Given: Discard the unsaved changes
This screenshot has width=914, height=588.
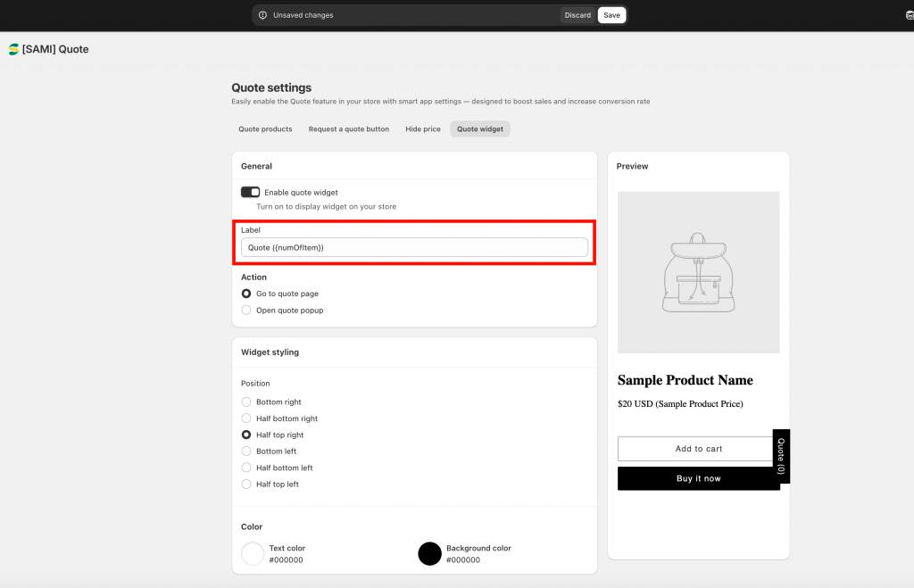Looking at the screenshot, I should pyautogui.click(x=577, y=15).
